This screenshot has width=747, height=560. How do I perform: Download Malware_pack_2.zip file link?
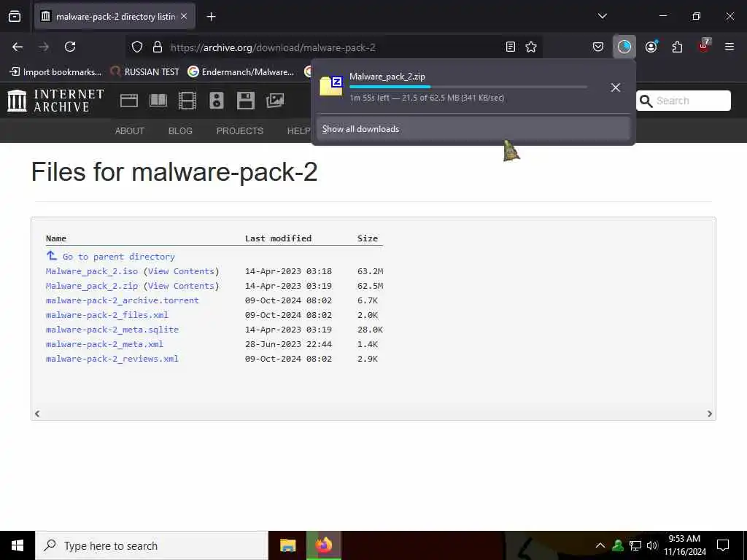click(x=92, y=286)
